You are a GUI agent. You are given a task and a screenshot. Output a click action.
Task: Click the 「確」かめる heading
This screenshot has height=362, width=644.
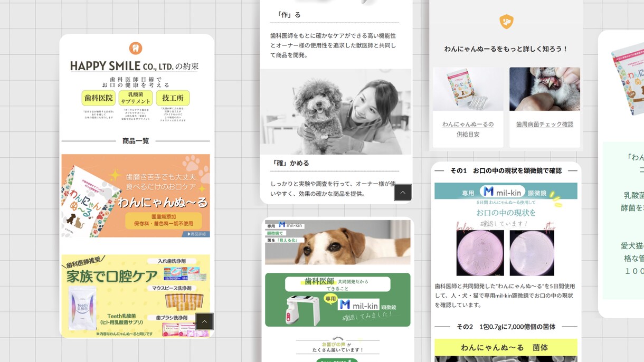290,163
